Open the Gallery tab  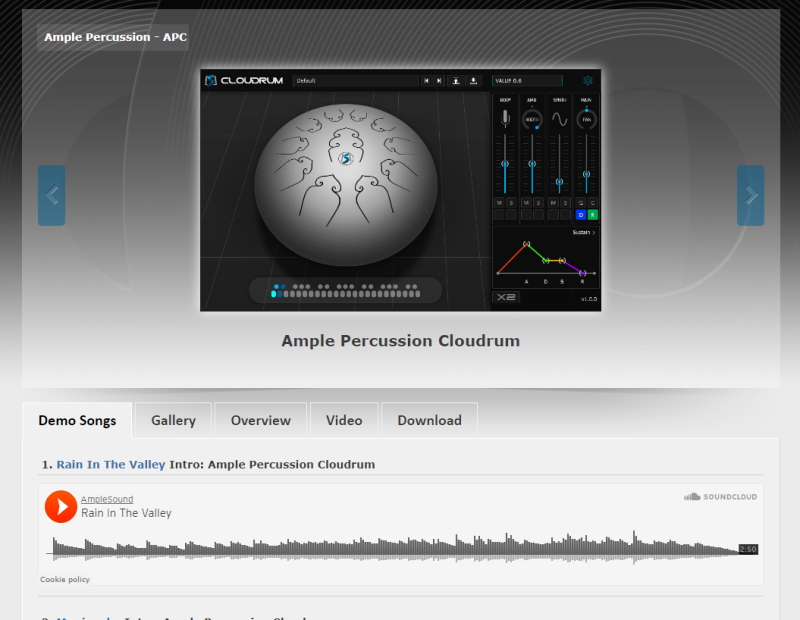[x=173, y=420]
